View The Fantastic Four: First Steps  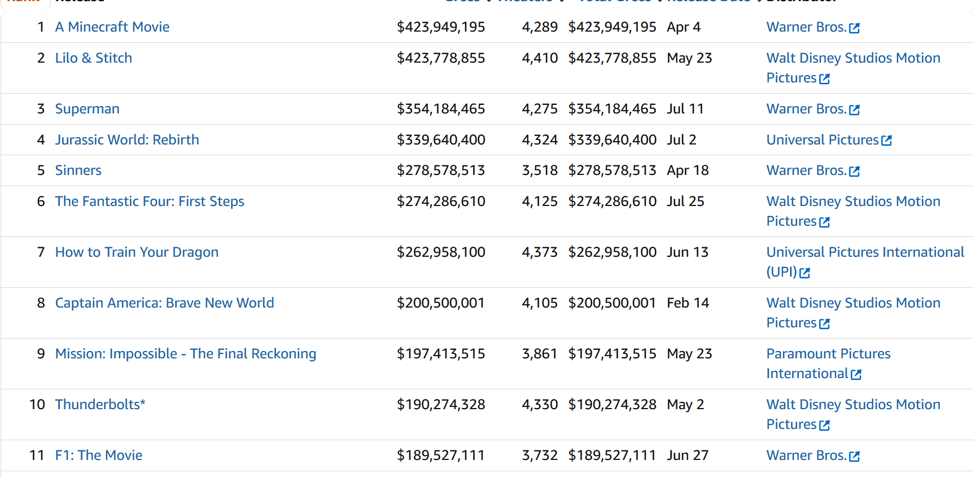(150, 201)
